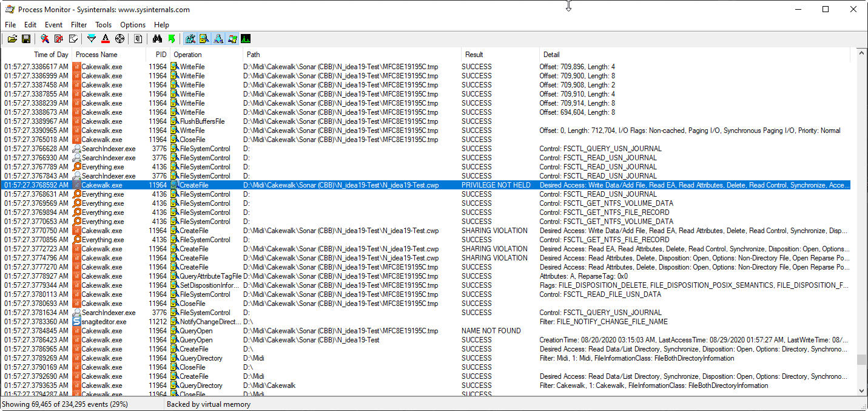
Task: Sort by Result column header
Action: (500, 55)
